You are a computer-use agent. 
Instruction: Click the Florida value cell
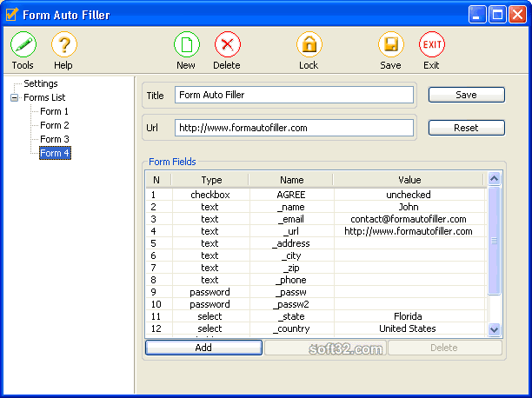pyautogui.click(x=409, y=316)
